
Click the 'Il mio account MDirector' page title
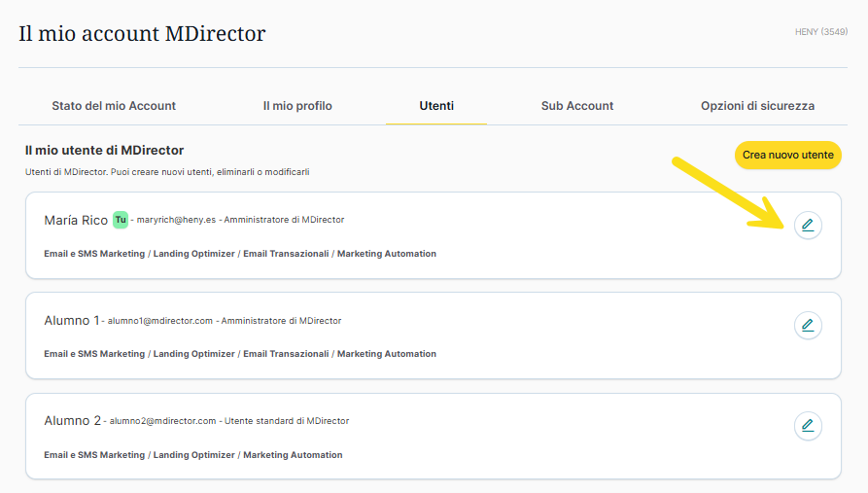tap(142, 33)
